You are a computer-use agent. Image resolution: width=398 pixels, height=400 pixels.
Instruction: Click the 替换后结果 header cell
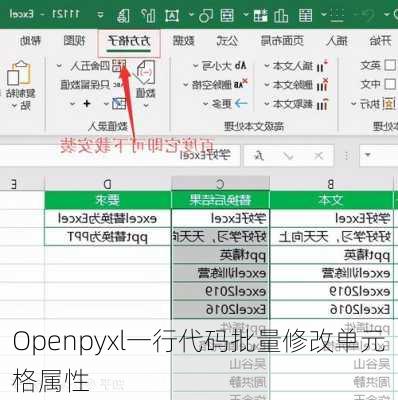coord(220,200)
